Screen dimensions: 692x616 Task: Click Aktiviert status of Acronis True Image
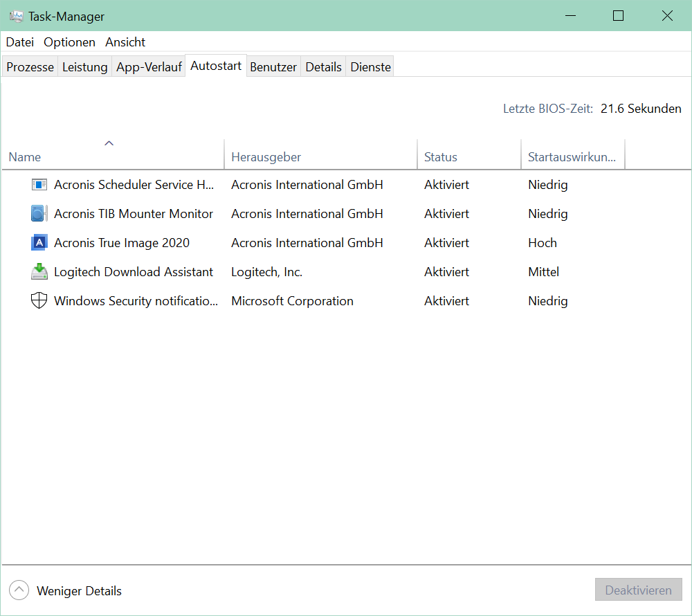click(x=446, y=243)
